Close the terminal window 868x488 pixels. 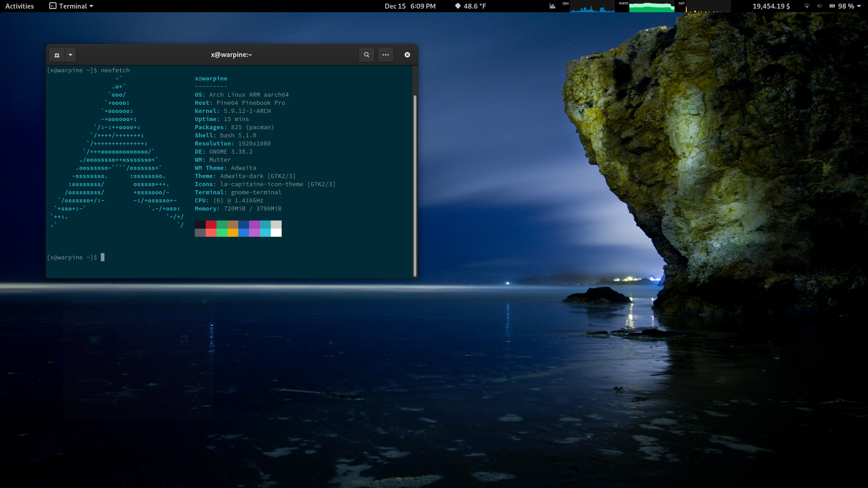pos(407,55)
